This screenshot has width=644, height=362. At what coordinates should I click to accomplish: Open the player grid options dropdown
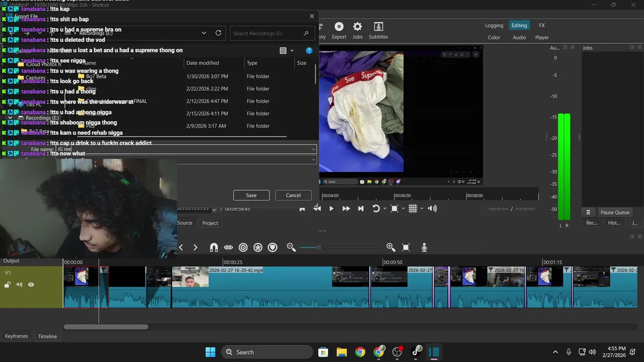[422, 209]
